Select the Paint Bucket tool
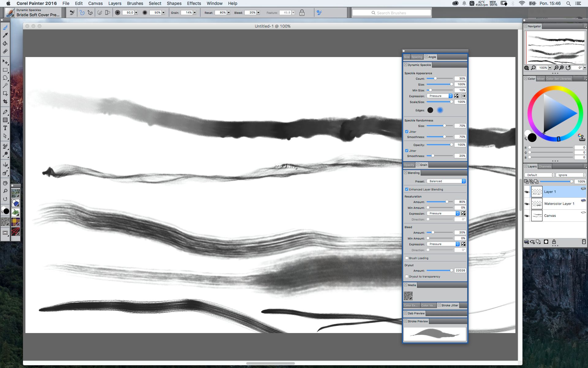 [5, 44]
